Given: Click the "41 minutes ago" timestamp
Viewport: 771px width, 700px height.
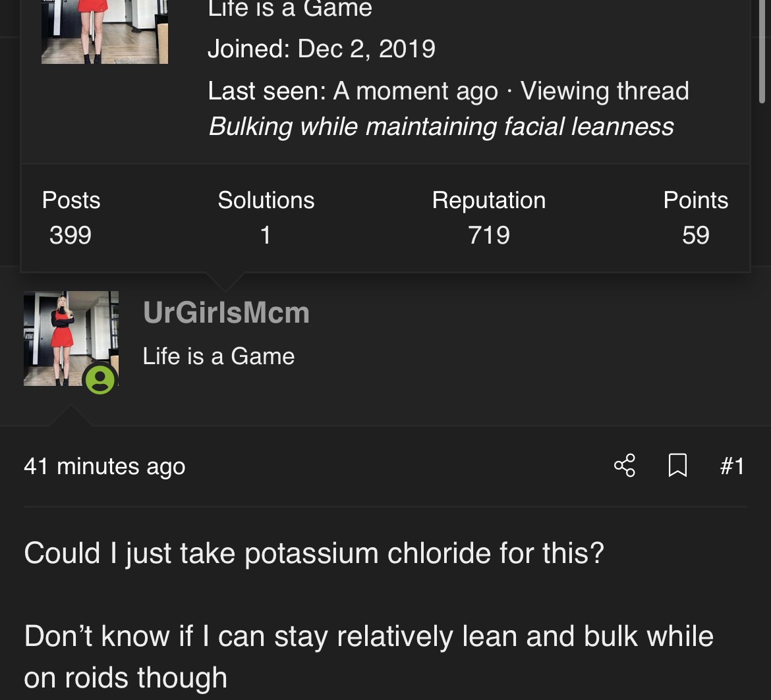Looking at the screenshot, I should 105,466.
